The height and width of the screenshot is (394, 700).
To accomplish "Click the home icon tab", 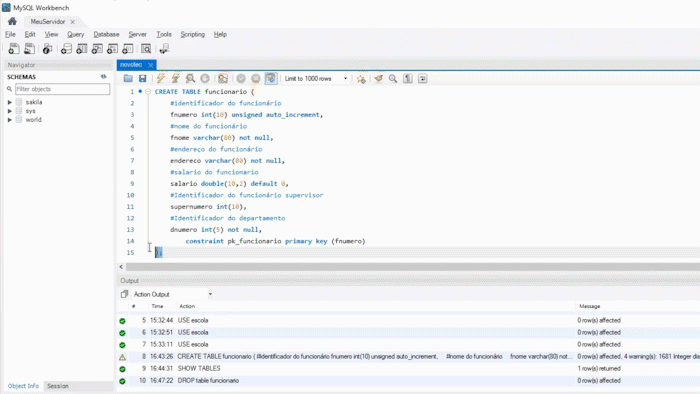I will tap(12, 21).
